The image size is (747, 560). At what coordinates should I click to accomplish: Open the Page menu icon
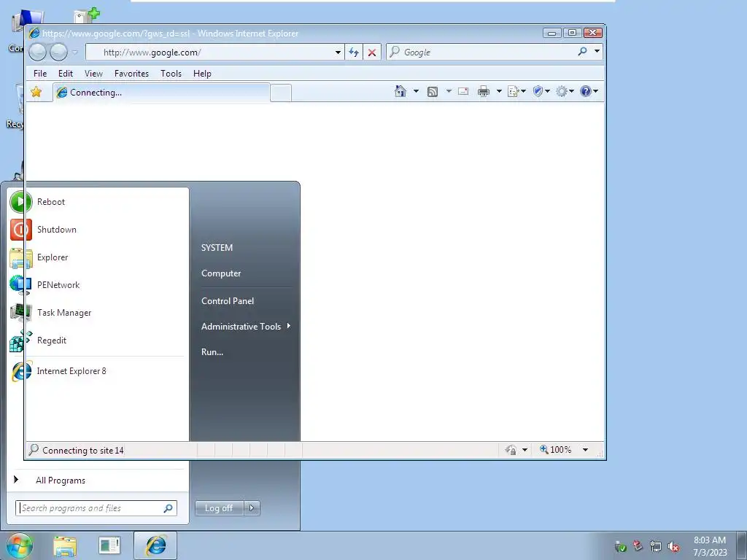[x=513, y=91]
